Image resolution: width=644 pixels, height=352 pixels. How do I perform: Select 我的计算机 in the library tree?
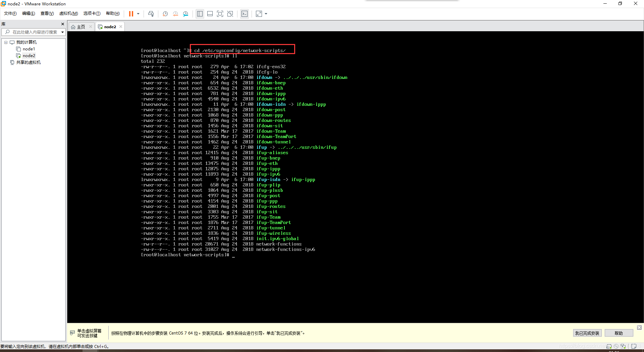[x=26, y=42]
